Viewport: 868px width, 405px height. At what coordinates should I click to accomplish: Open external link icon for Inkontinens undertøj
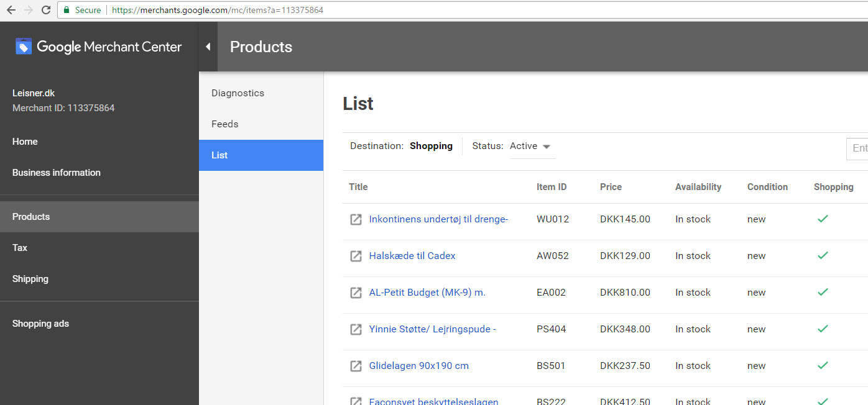coord(356,219)
